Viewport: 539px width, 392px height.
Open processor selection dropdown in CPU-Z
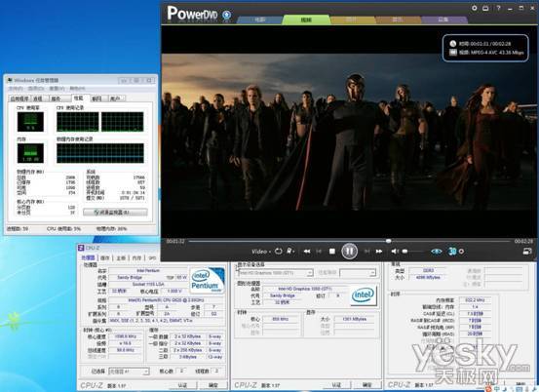click(x=129, y=372)
